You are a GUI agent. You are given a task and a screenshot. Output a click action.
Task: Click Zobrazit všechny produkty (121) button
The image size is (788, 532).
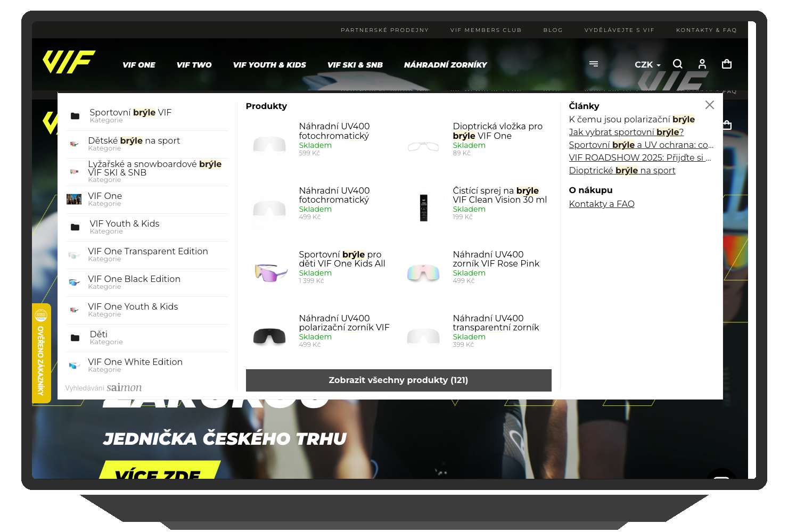click(x=398, y=380)
